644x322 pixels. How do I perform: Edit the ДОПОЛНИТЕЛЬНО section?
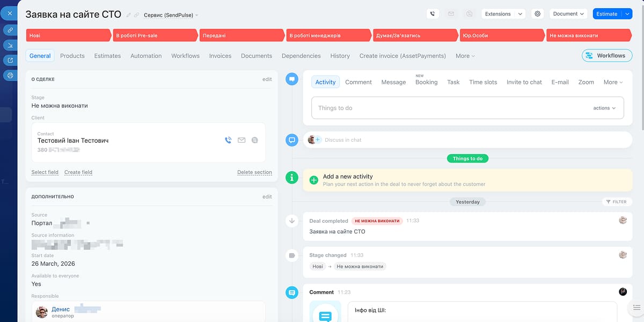tap(267, 196)
